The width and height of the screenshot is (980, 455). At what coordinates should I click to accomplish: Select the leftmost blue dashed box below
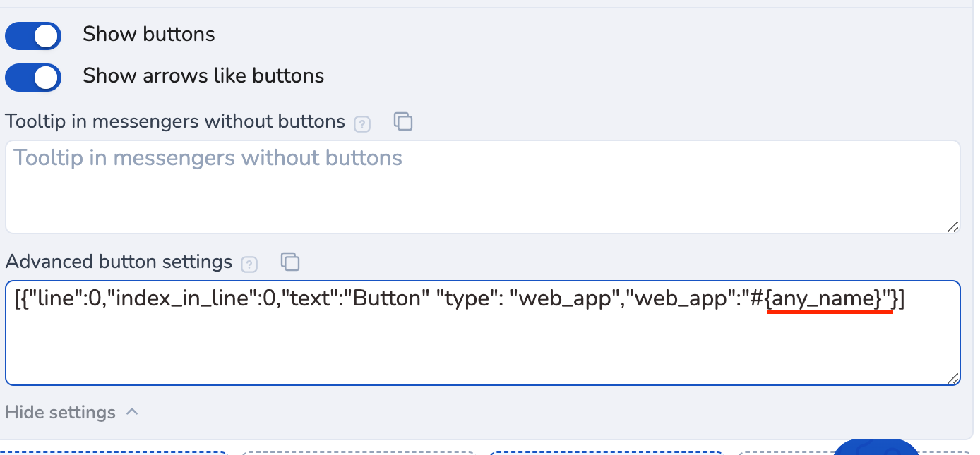(113, 453)
